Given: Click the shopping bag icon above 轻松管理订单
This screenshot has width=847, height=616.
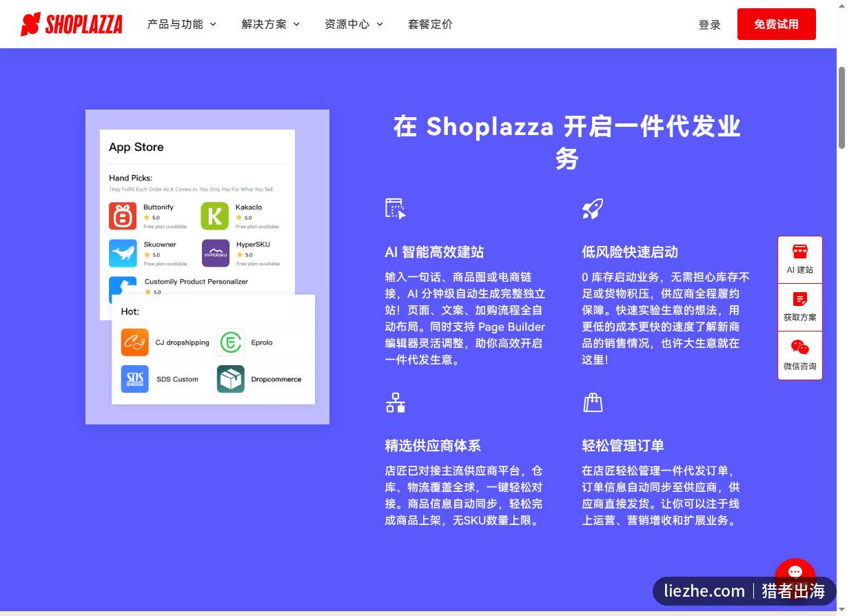Looking at the screenshot, I should point(593,402).
